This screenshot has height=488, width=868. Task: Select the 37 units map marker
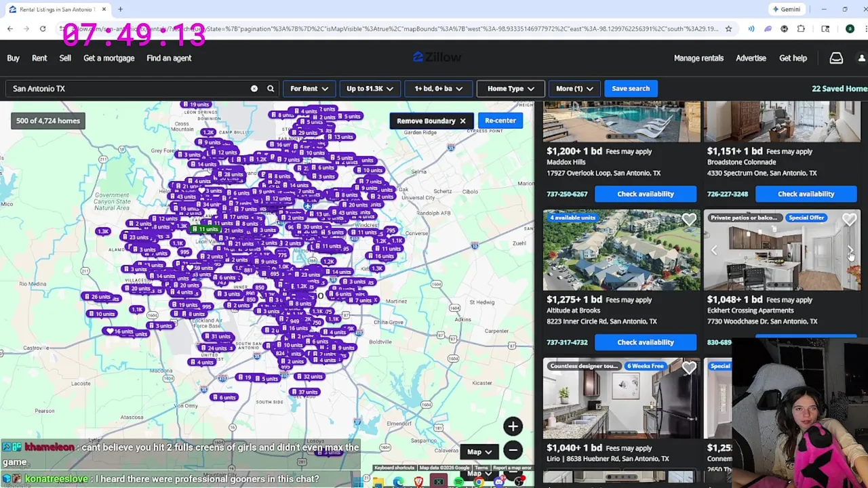click(x=304, y=392)
